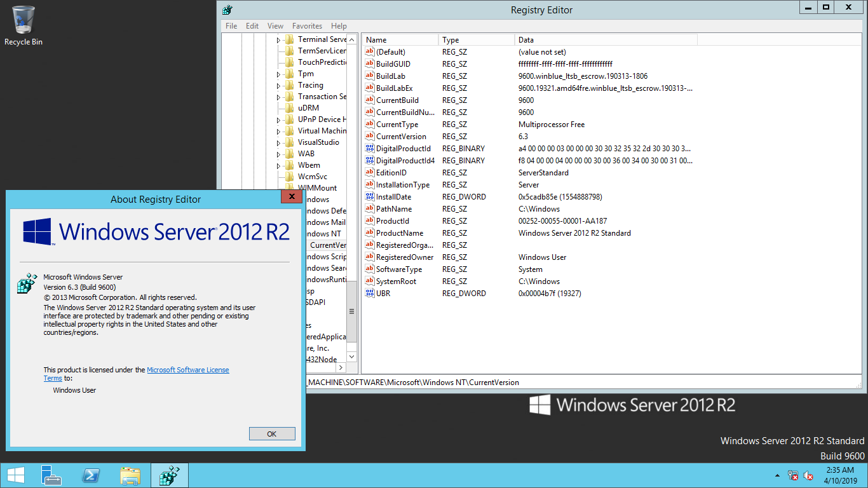
Task: Click the network status tray icon
Action: coord(793,475)
